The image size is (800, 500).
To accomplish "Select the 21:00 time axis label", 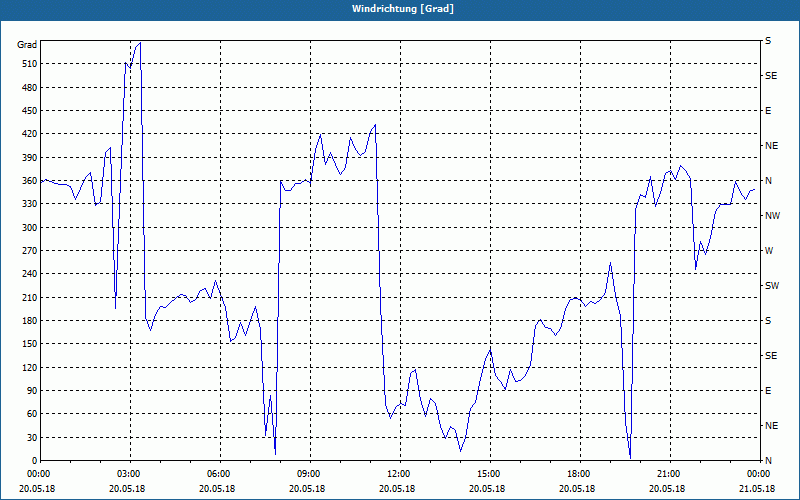I will pyautogui.click(x=667, y=473).
